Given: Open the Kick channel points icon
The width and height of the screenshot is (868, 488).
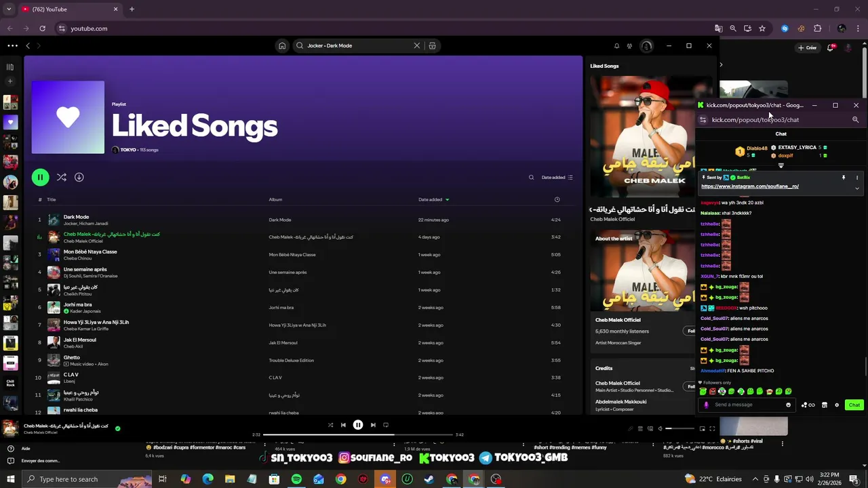Looking at the screenshot, I should point(808,405).
